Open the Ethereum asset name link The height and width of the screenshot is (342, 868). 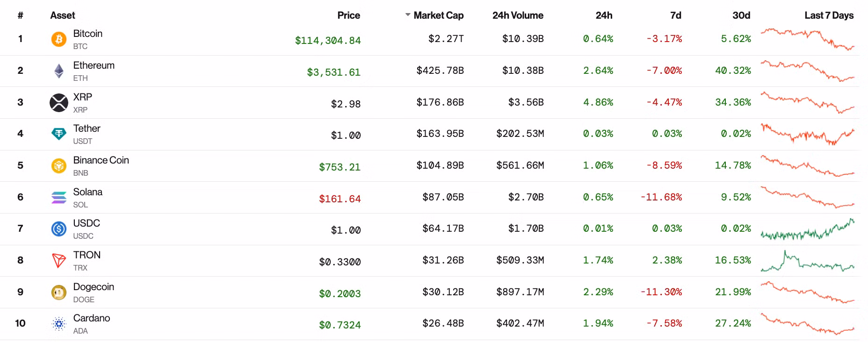tap(94, 65)
